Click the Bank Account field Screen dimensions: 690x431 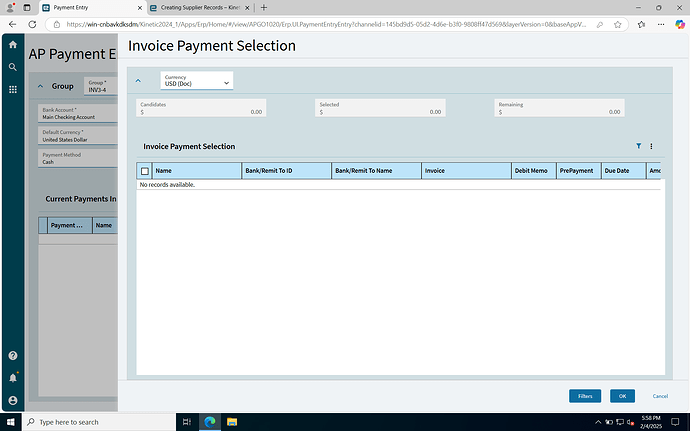point(78,113)
